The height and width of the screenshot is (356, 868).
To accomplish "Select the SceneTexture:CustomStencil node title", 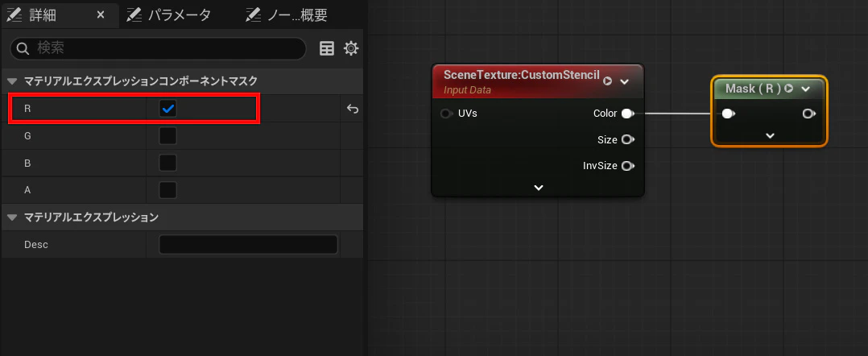I will coord(522,75).
